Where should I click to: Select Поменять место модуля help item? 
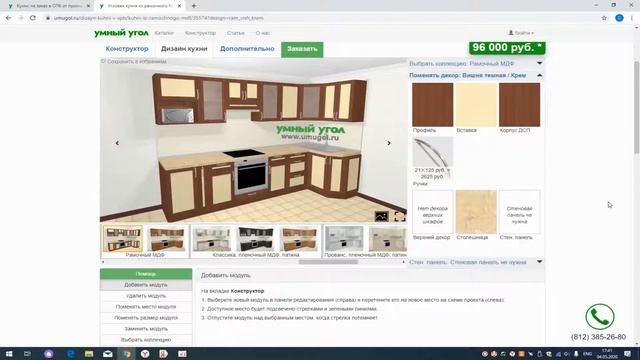point(146,307)
